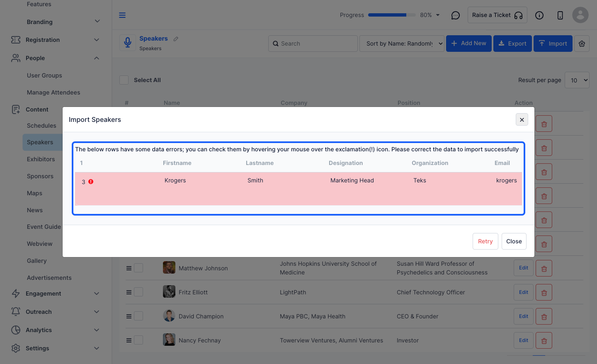The width and height of the screenshot is (597, 364).
Task: Edit David Champion speaker entry
Action: (524, 316)
